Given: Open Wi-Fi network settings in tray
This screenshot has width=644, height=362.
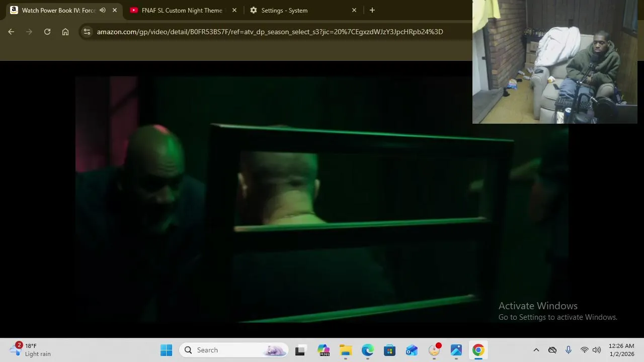Looking at the screenshot, I should [585, 350].
